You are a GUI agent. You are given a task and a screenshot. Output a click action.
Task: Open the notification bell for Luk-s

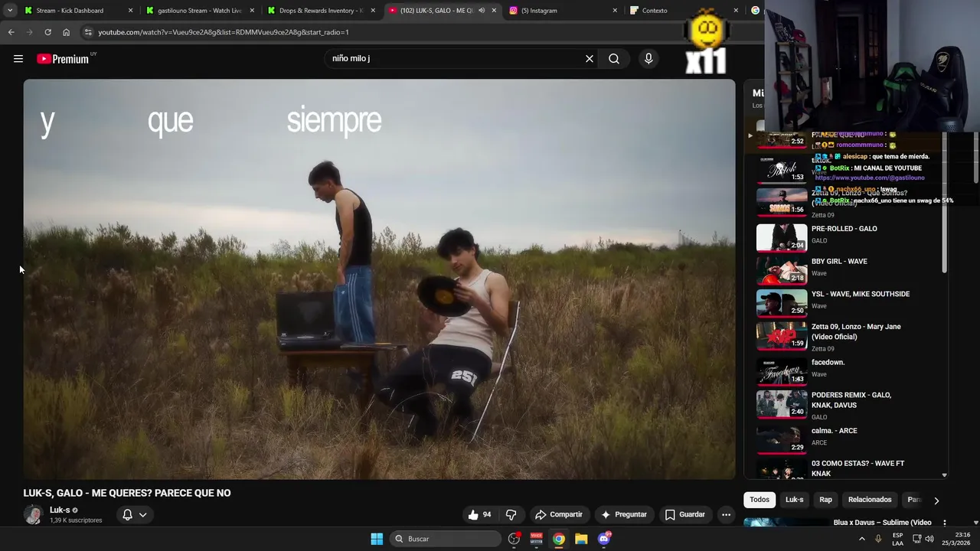coord(134,514)
